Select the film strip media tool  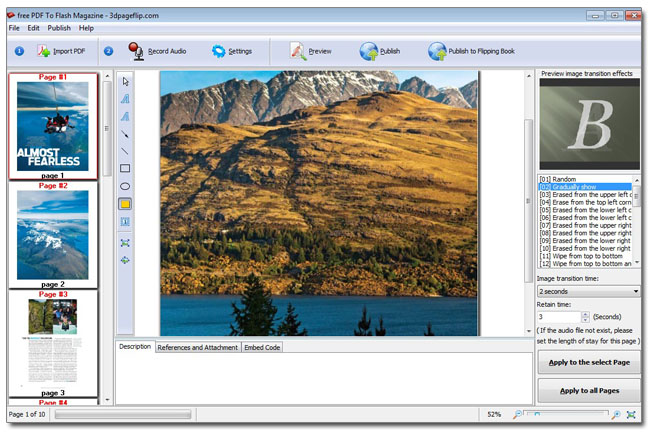(125, 222)
